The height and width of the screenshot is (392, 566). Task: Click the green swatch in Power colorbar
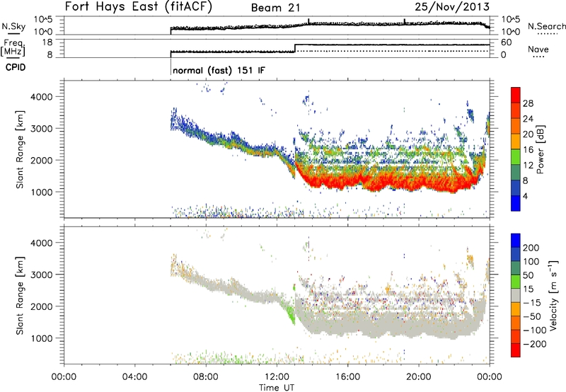516,156
